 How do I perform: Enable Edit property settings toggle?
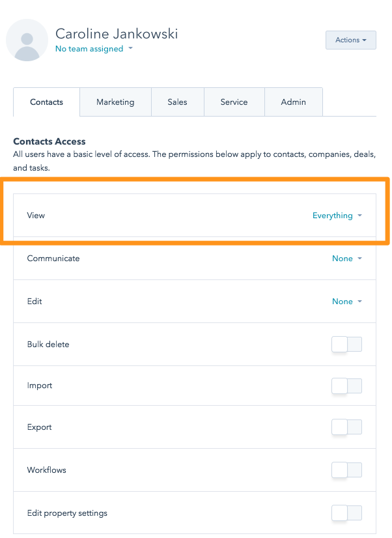tap(346, 513)
